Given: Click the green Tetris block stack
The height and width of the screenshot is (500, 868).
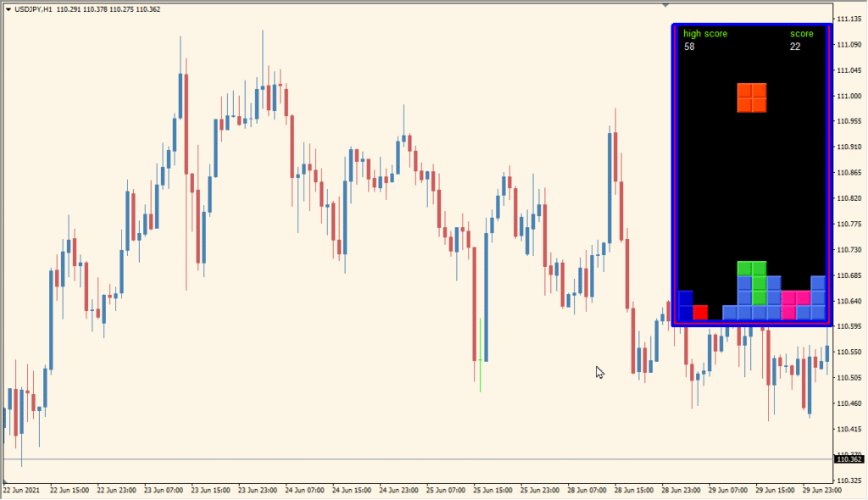Looking at the screenshot, I should point(754,282).
